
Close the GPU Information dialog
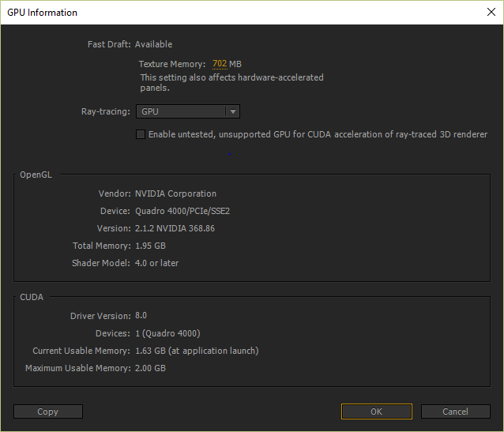[491, 12]
